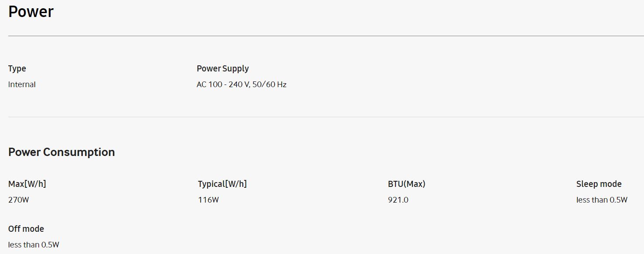Click the 'Off mode' label

click(x=26, y=229)
